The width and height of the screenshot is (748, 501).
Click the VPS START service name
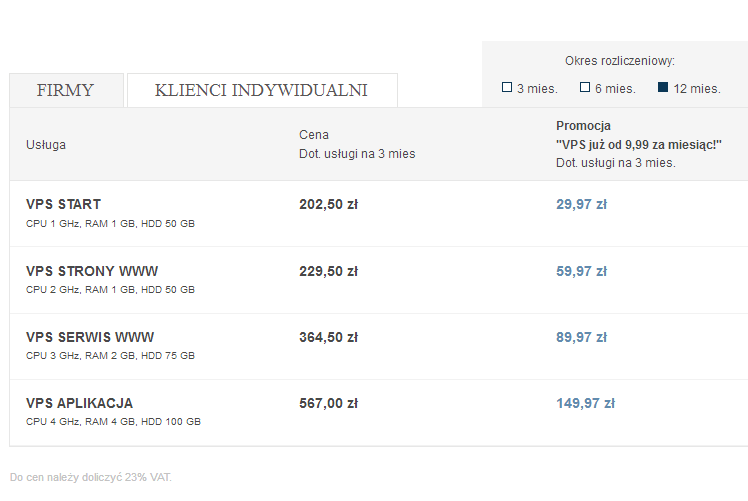pos(63,204)
